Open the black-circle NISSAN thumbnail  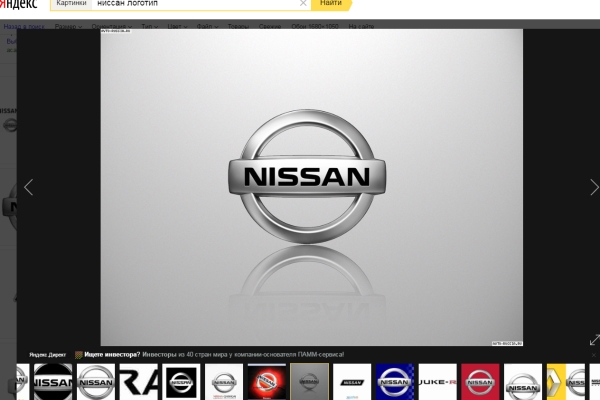[x=53, y=382]
